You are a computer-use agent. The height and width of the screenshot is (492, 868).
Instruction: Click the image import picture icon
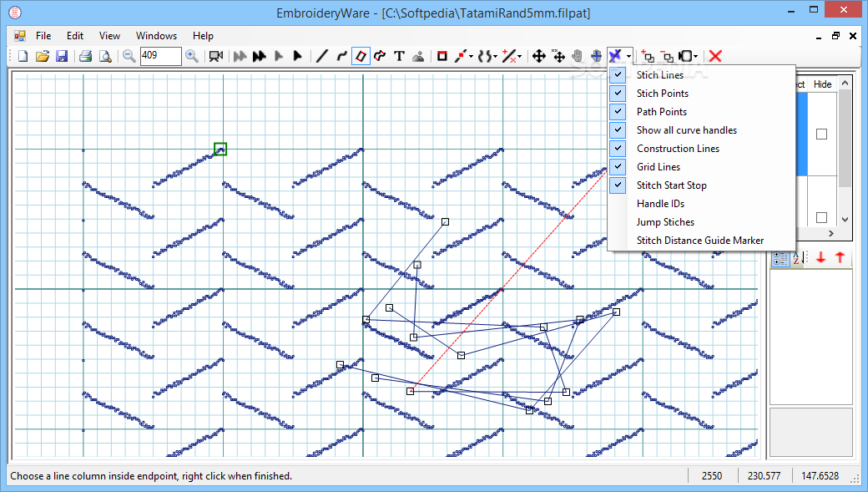(418, 56)
